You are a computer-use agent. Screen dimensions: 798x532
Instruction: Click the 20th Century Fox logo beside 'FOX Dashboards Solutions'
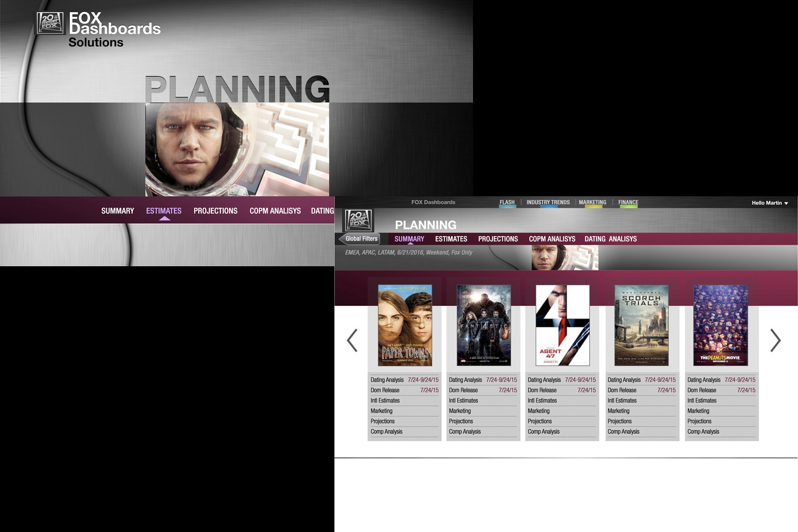point(50,23)
